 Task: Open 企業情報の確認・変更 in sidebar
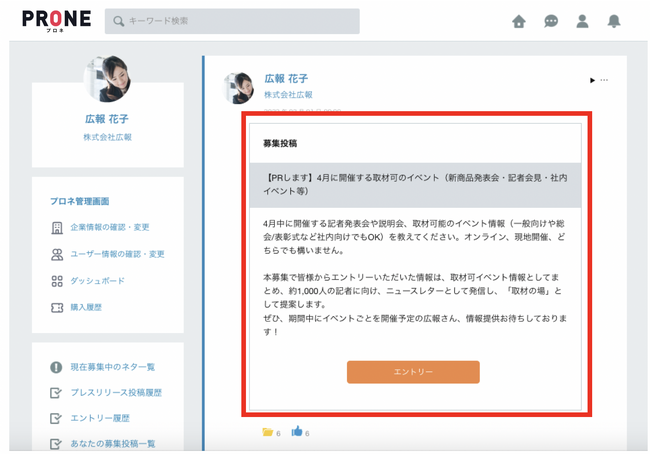tap(117, 228)
